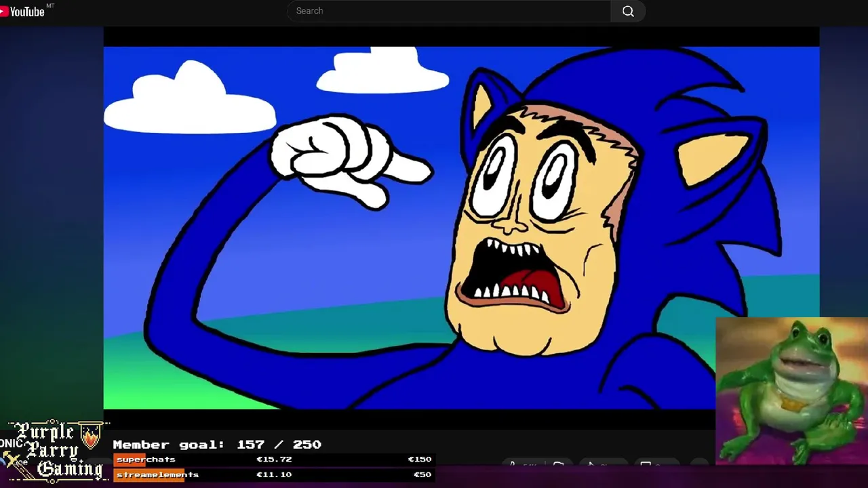Click the '€11.10' streamelements amount
This screenshot has height=488, width=868.
click(274, 474)
